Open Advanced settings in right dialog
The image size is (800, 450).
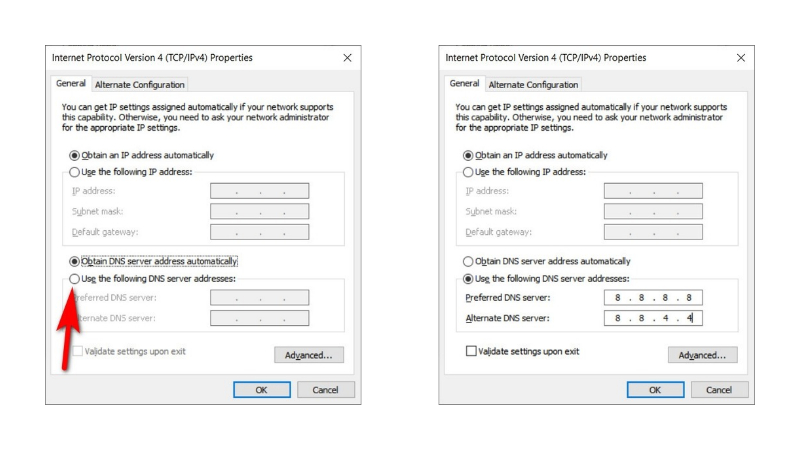[703, 355]
